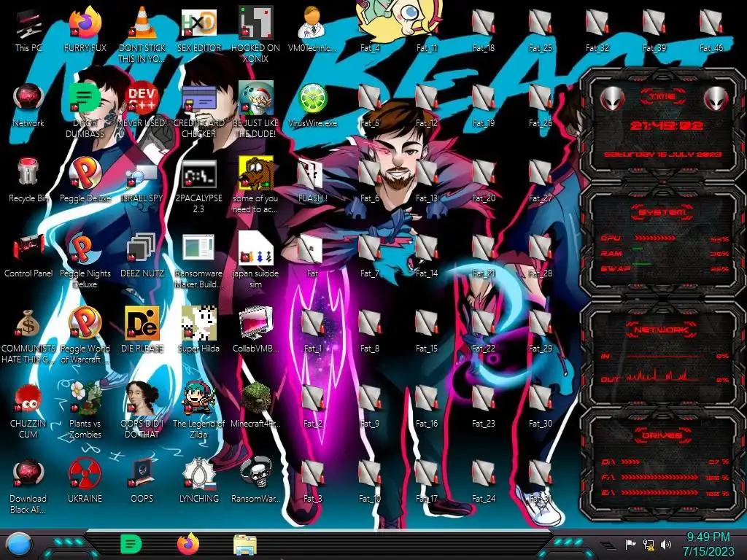Click the CPU usage bar in SYSTEM gadget
747x560 pixels.
coord(654,238)
